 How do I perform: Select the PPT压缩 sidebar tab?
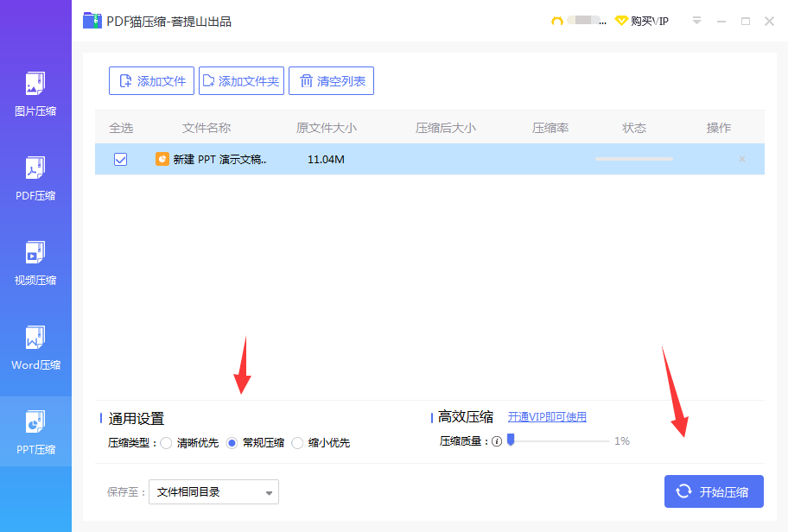(35, 432)
